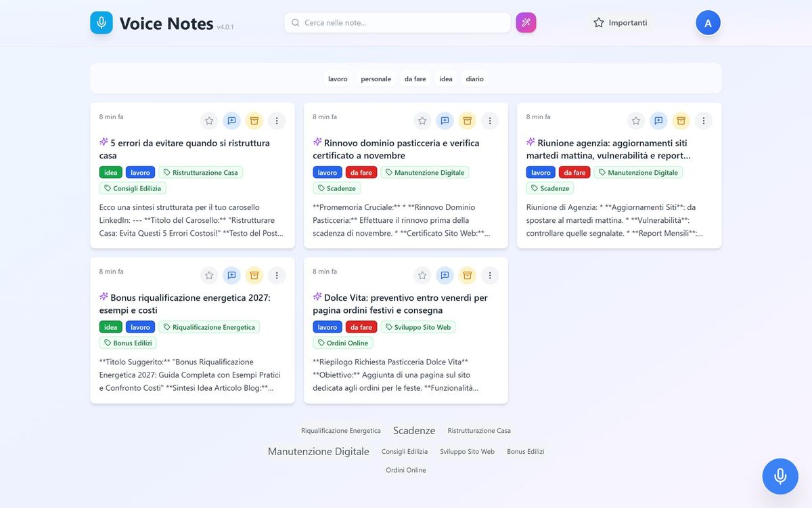The image size is (812, 508).
Task: Click the 'Cerca nelle note...' search field
Action: click(397, 23)
